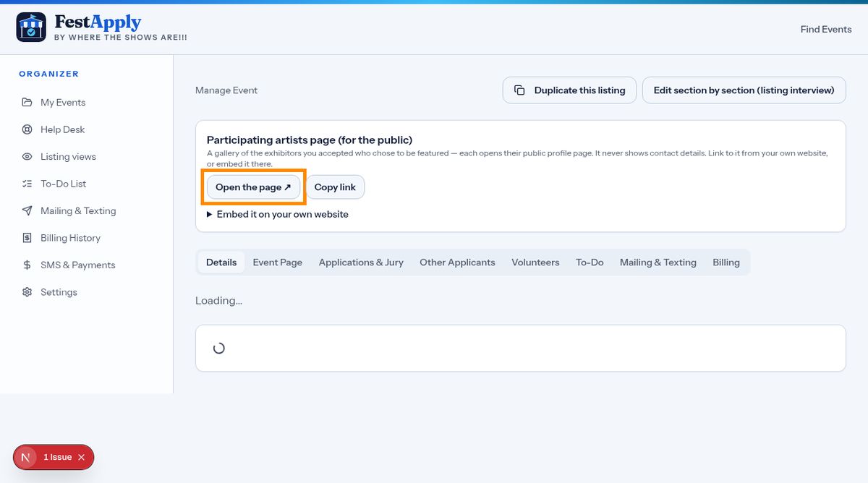Click the Listing views eye icon

pos(27,157)
